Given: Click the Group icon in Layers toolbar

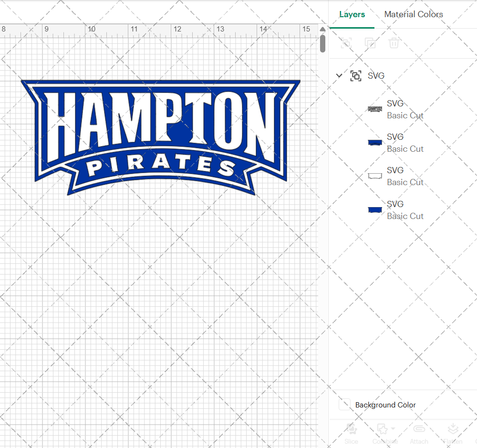Looking at the screenshot, I should pos(346,43).
